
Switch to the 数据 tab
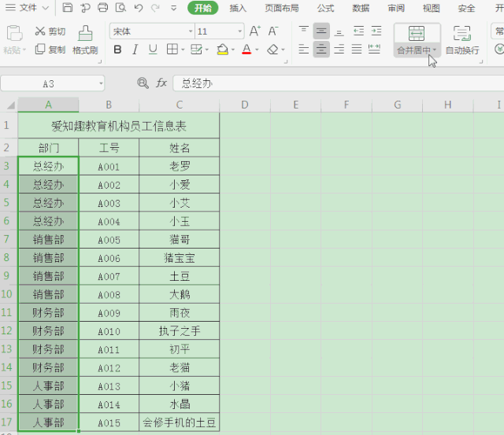click(361, 8)
